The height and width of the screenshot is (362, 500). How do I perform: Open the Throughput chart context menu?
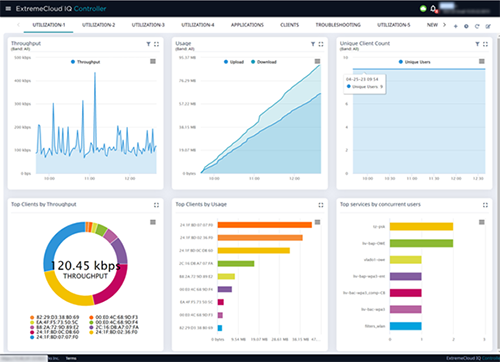[153, 61]
